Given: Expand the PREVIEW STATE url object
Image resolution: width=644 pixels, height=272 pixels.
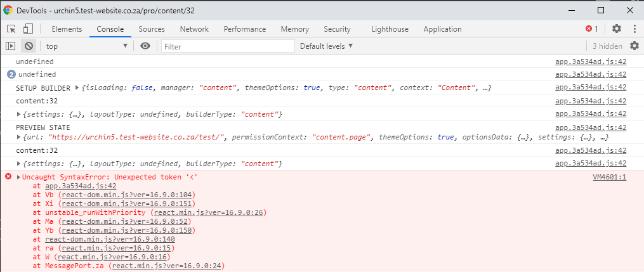Looking at the screenshot, I should pyautogui.click(x=19, y=137).
